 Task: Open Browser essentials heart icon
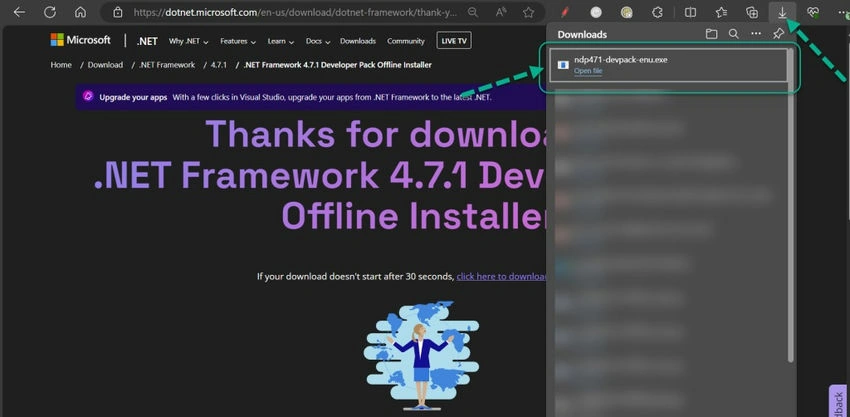click(813, 12)
